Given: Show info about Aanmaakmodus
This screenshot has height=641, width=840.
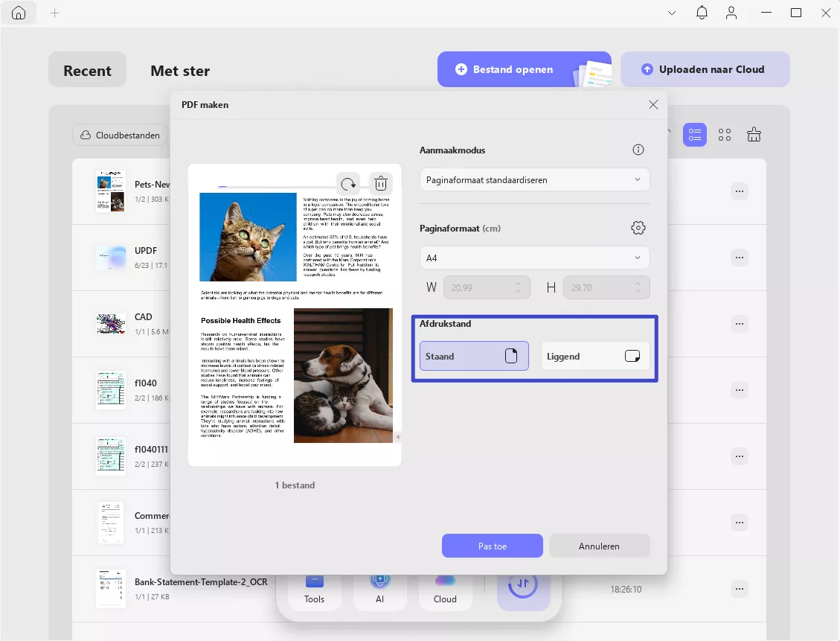Looking at the screenshot, I should click(x=638, y=150).
